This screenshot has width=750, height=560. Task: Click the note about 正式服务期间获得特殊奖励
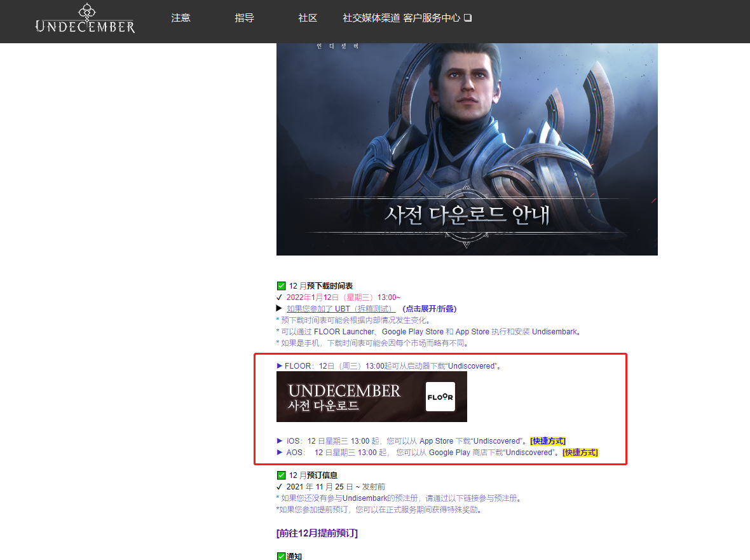[380, 510]
